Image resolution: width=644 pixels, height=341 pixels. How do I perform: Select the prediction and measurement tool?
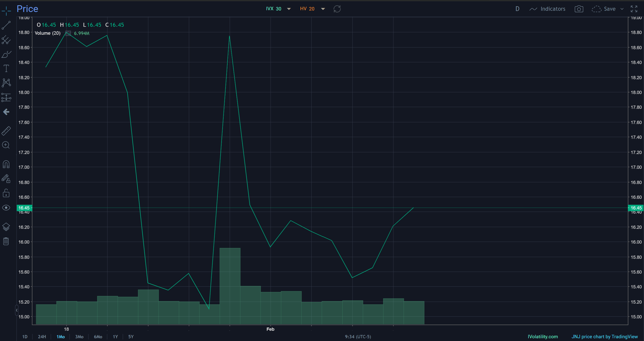[x=6, y=97]
